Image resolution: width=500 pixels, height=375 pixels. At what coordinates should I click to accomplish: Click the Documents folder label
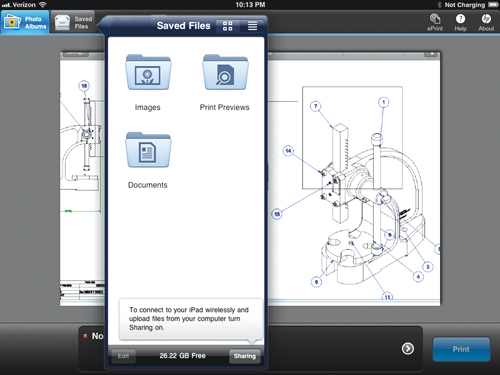(148, 185)
